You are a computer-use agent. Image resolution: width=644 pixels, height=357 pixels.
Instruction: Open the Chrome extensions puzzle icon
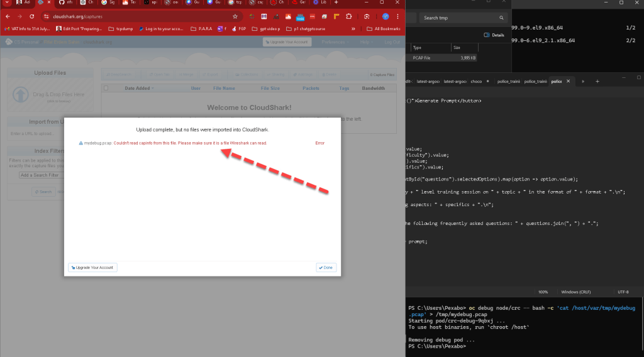348,16
